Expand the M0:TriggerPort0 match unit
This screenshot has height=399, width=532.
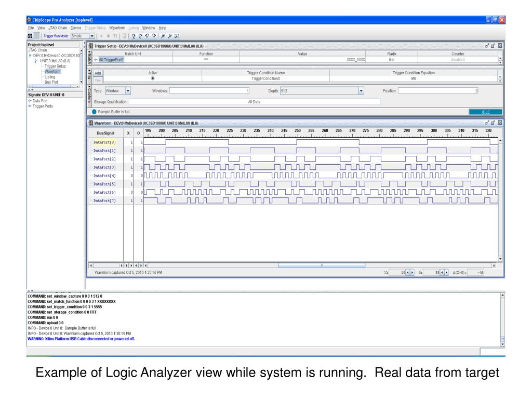[x=96, y=60]
